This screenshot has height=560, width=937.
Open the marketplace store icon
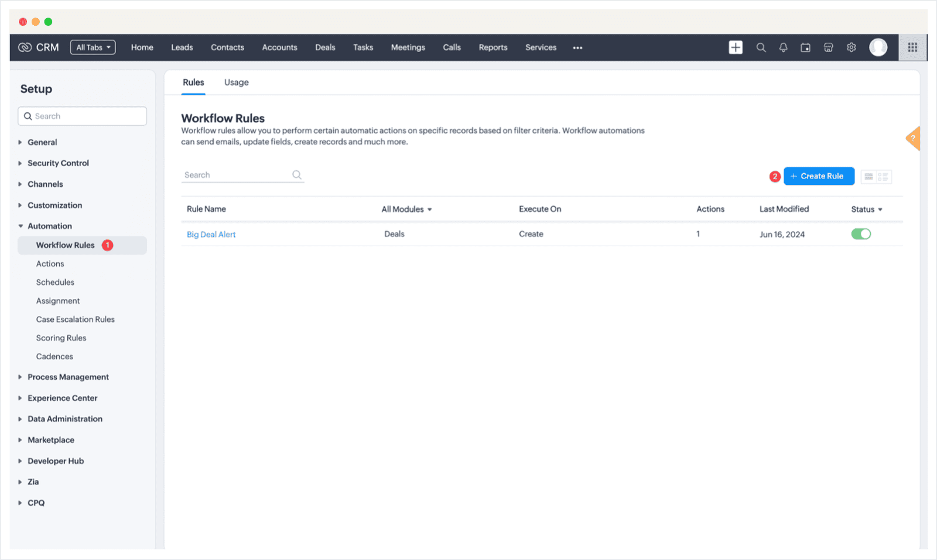[x=828, y=47]
